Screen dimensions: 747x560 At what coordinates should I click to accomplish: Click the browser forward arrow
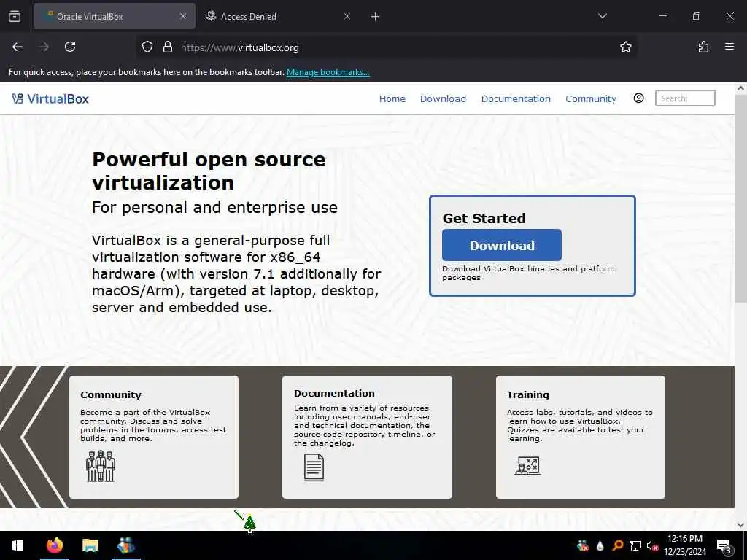[44, 47]
